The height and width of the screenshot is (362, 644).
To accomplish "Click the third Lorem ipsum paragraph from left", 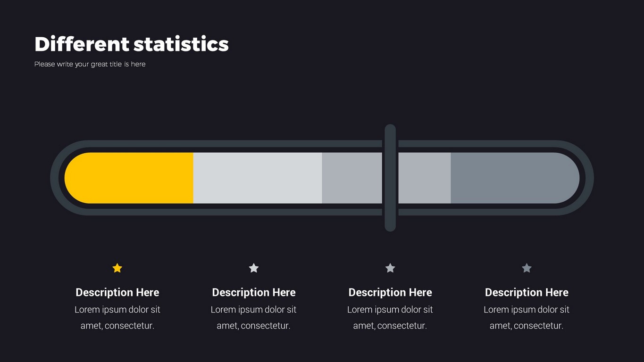I will [x=390, y=317].
